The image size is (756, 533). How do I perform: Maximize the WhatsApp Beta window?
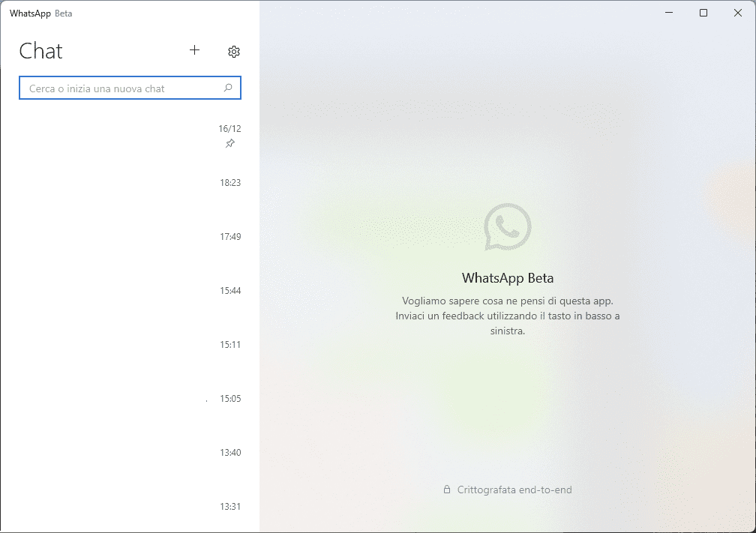click(703, 13)
